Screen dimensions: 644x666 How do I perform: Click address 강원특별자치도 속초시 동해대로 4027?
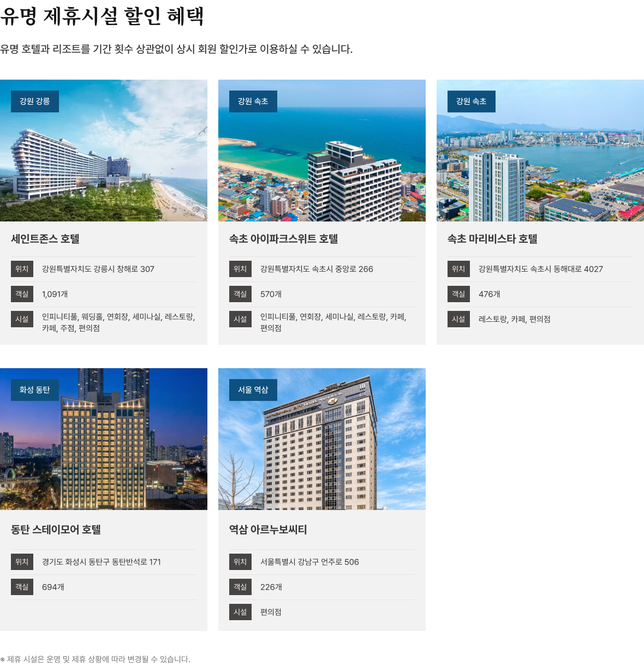pos(541,269)
